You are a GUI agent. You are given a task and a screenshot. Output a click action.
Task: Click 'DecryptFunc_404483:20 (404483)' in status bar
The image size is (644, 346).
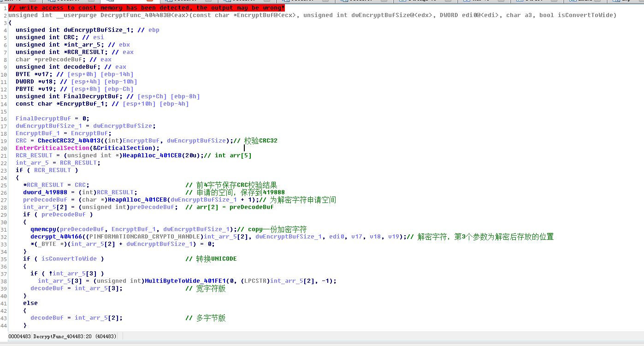(x=75, y=337)
